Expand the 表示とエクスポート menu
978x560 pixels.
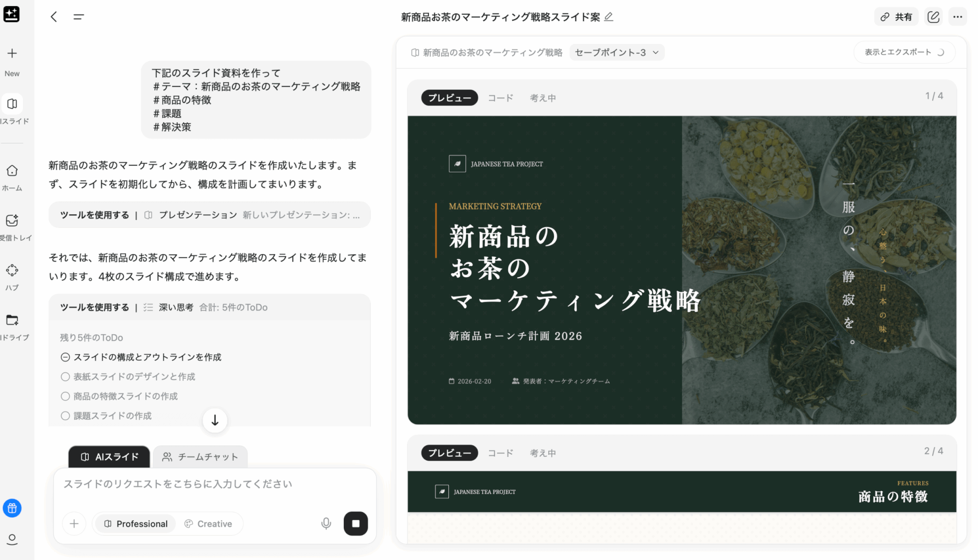click(904, 52)
